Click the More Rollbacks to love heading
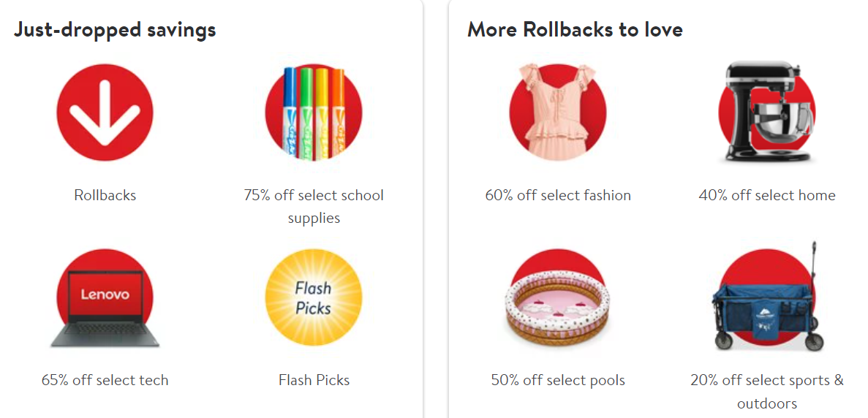Screen dimensions: 868x418 point(575,30)
